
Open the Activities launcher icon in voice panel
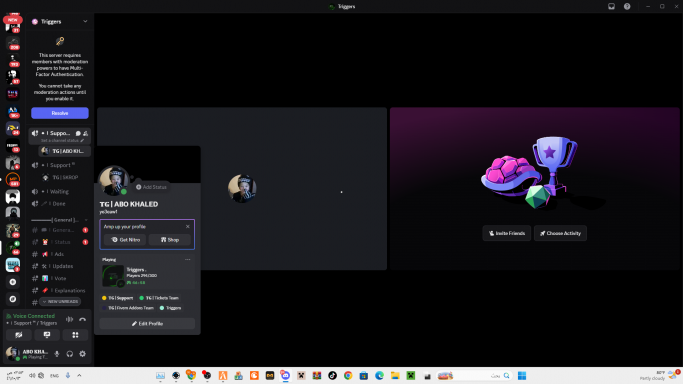(75, 335)
